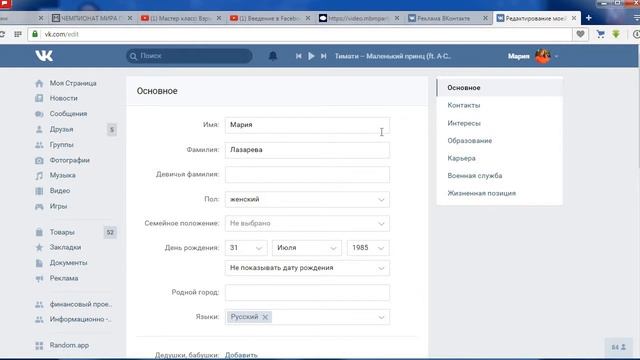Switch to Военная служба section
Viewport: 640px width, 360px height.
click(x=475, y=176)
